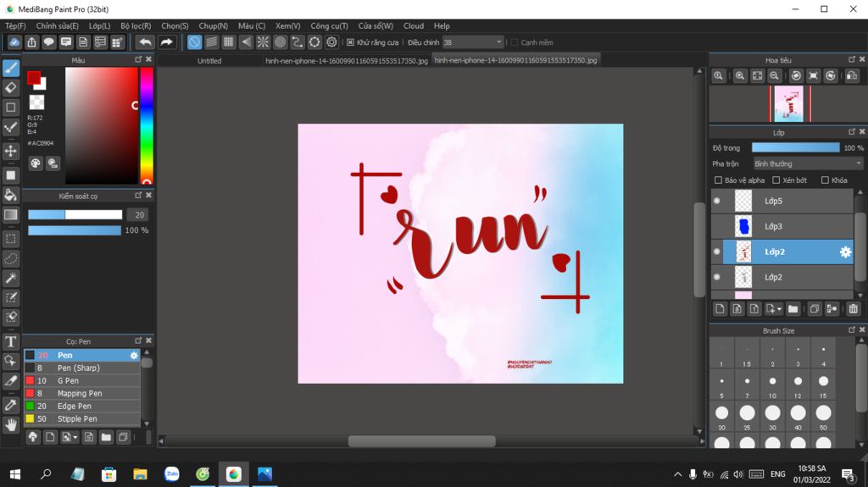Select the Hand tool
The image size is (868, 487).
(10, 424)
